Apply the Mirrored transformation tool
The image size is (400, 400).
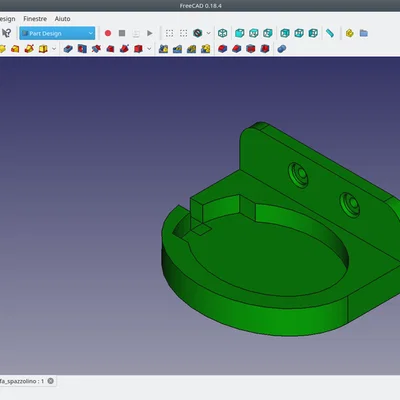coord(163,49)
